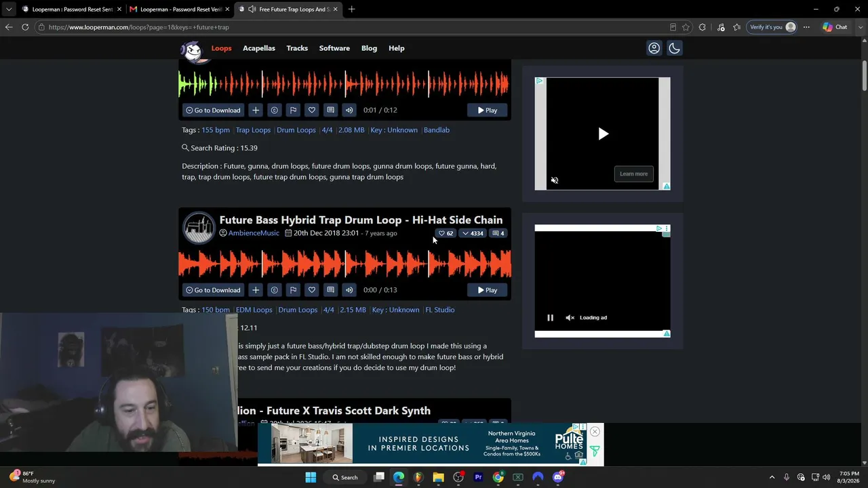
Task: Open the browser media control icon
Action: (x=720, y=27)
